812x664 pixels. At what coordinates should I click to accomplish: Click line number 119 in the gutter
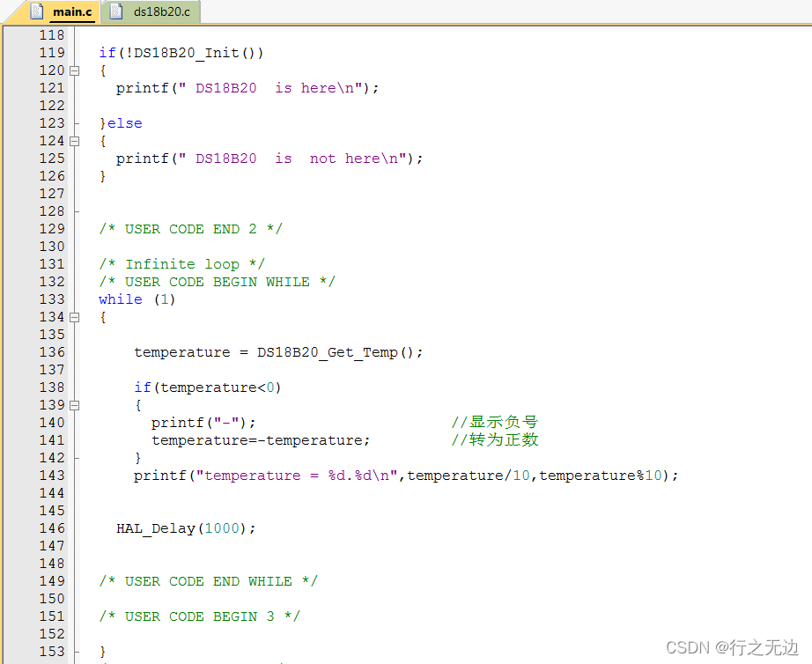coord(52,53)
